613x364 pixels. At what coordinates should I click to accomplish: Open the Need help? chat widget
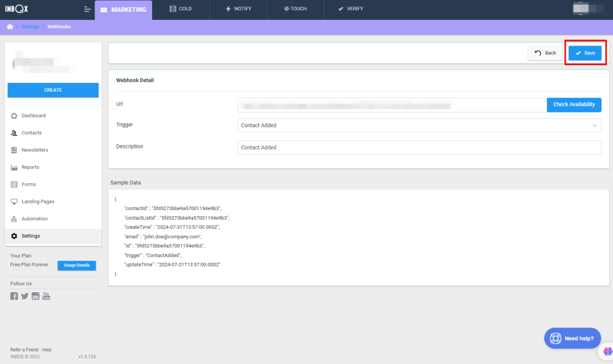coord(572,338)
